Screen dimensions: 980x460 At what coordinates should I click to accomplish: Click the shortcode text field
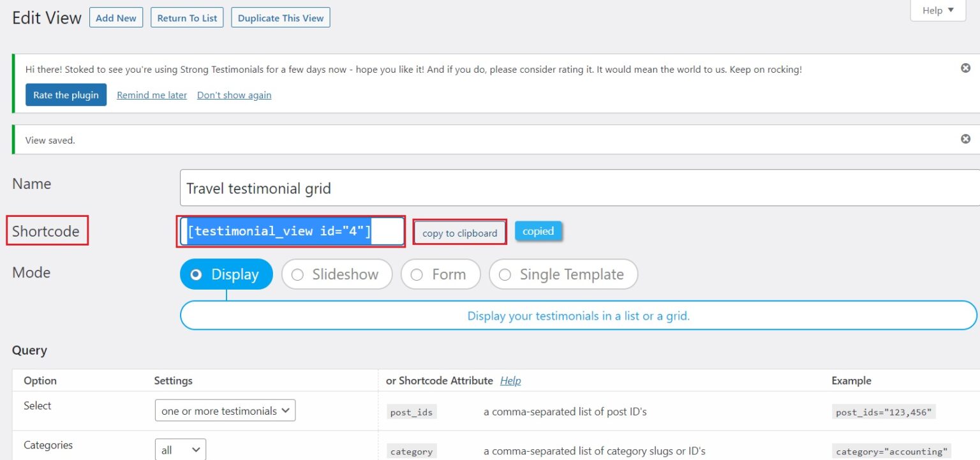[291, 232]
